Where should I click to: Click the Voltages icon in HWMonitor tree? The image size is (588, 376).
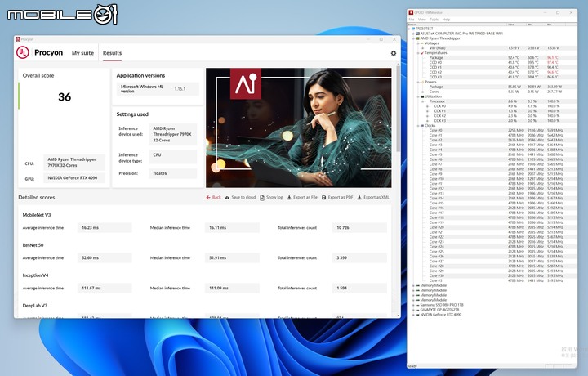pos(422,43)
